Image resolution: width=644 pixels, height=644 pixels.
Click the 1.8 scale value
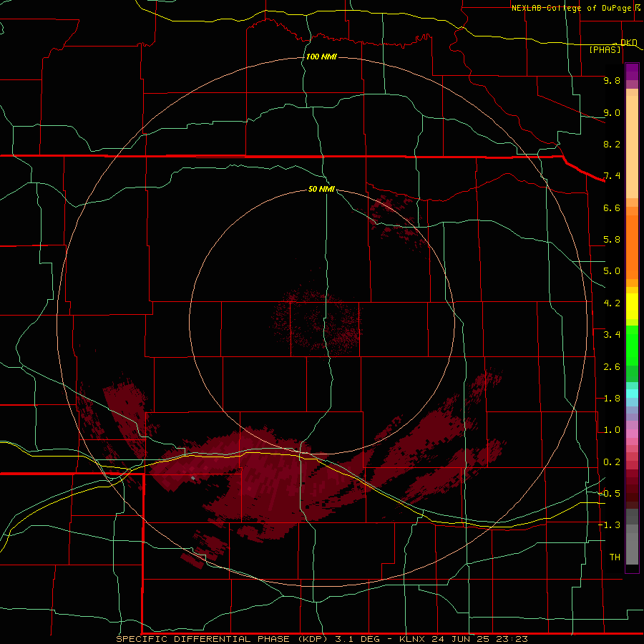pos(612,399)
